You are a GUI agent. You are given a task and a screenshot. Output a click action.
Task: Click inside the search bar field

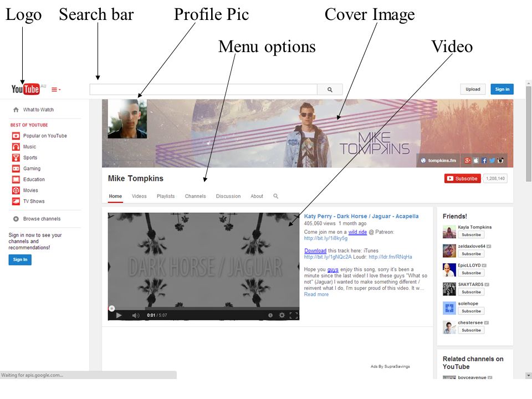click(x=203, y=90)
